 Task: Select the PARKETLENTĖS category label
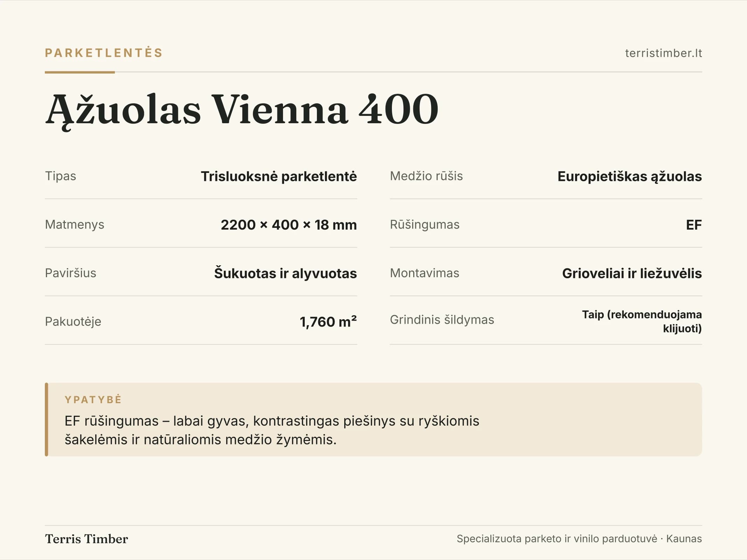[104, 53]
